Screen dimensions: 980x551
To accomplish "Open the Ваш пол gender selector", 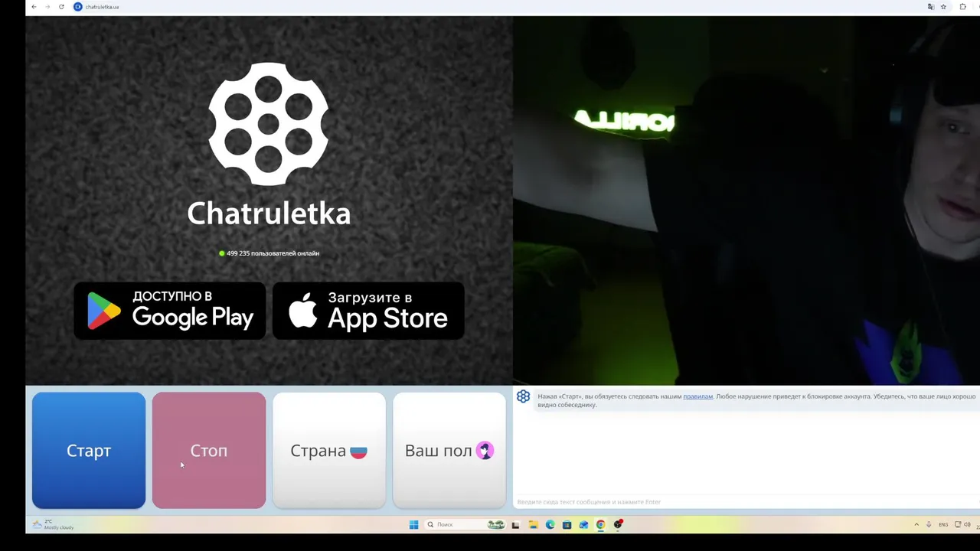I will 449,451.
